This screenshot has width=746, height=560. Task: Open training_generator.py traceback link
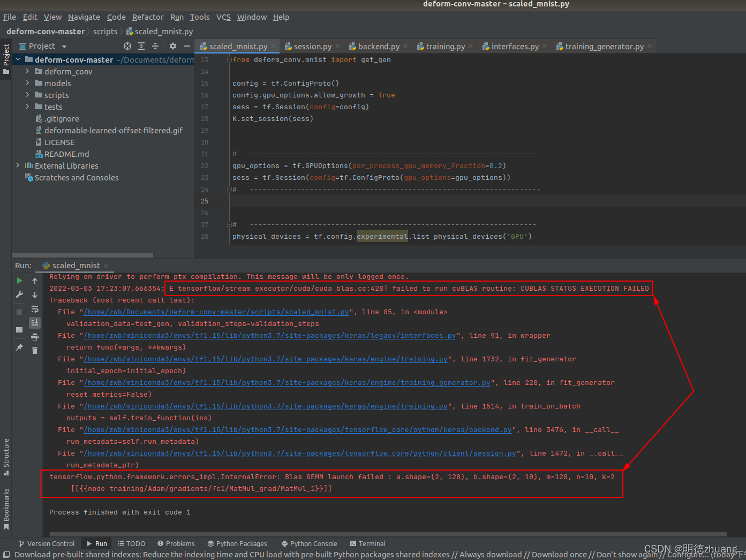tap(287, 383)
